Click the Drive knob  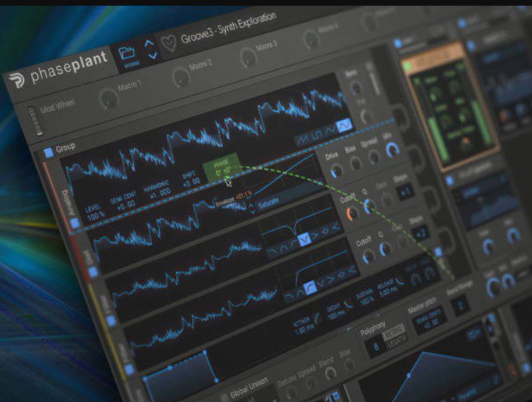337,171
